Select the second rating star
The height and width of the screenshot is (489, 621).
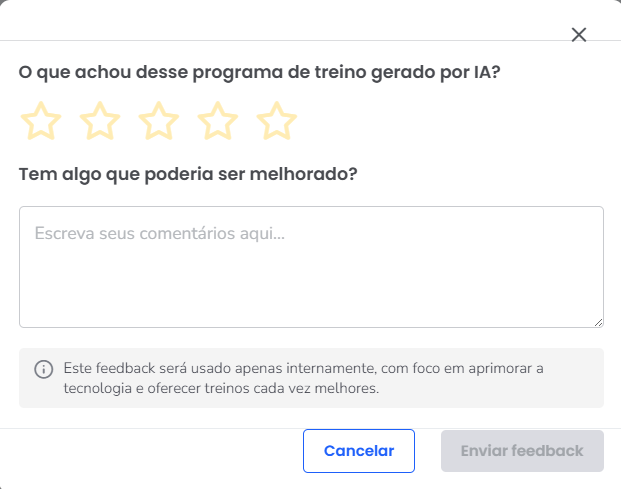[100, 122]
